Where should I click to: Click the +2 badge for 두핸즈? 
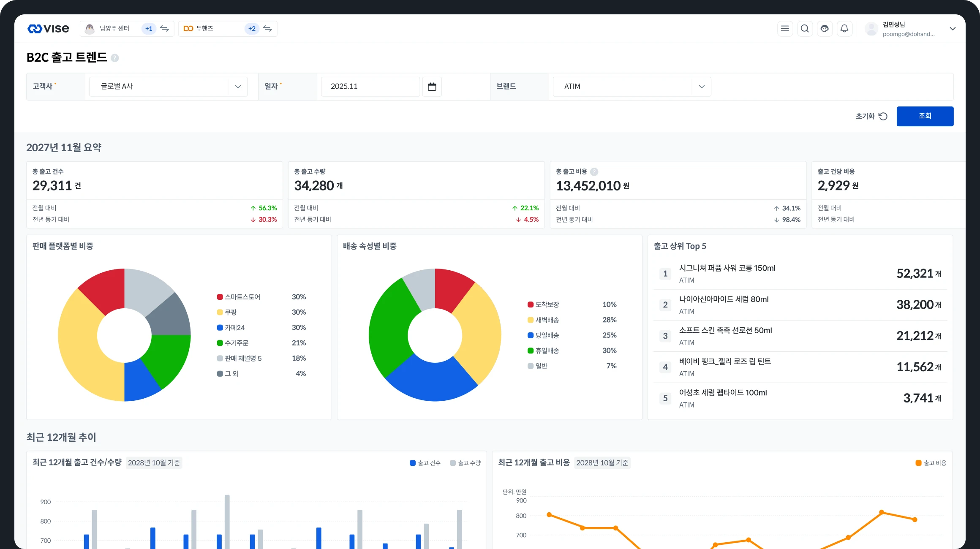tap(252, 29)
